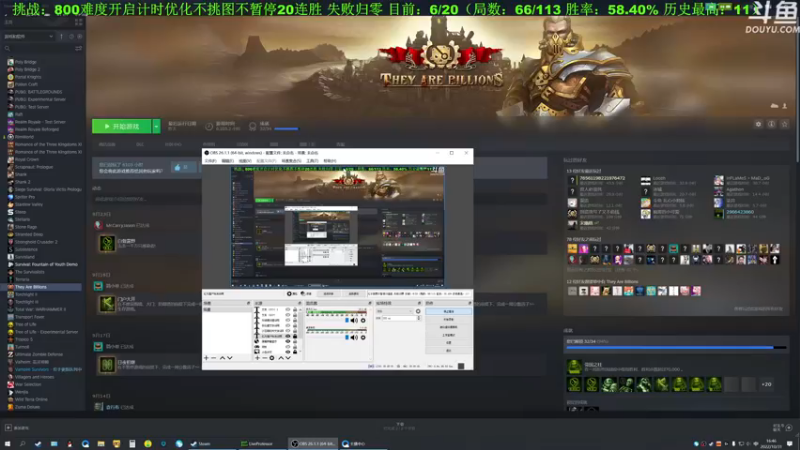Open the Store Page tab under the Play button
The width and height of the screenshot is (800, 450).
pyautogui.click(x=107, y=144)
